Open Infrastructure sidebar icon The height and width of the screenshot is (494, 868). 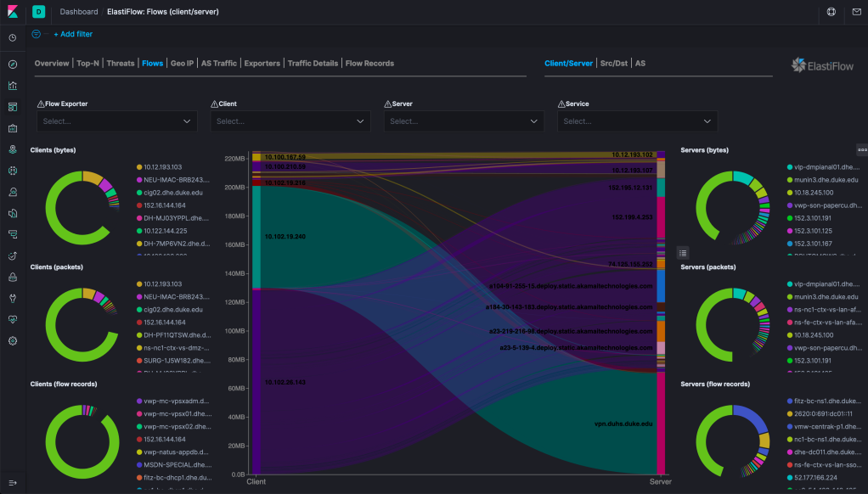13,192
